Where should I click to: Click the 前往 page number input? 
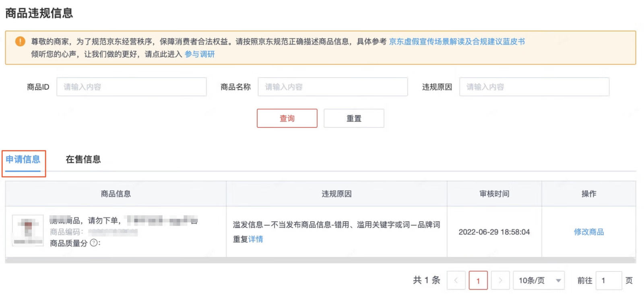click(x=608, y=280)
